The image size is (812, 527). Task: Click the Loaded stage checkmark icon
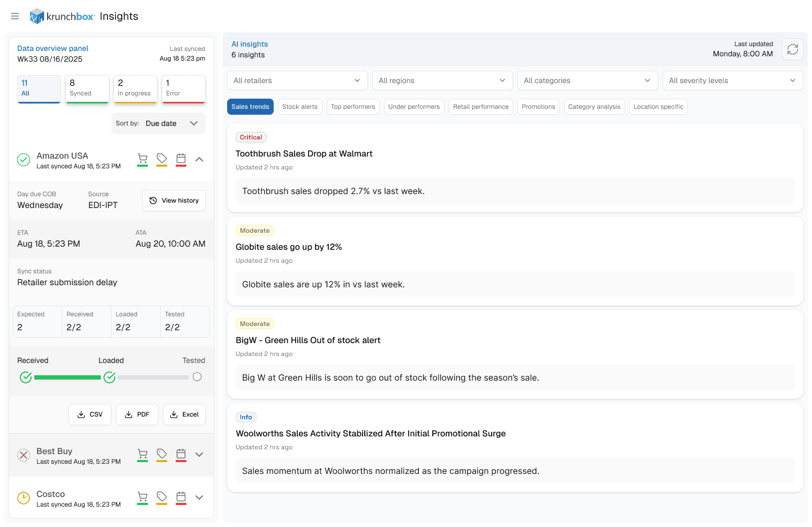tap(110, 377)
